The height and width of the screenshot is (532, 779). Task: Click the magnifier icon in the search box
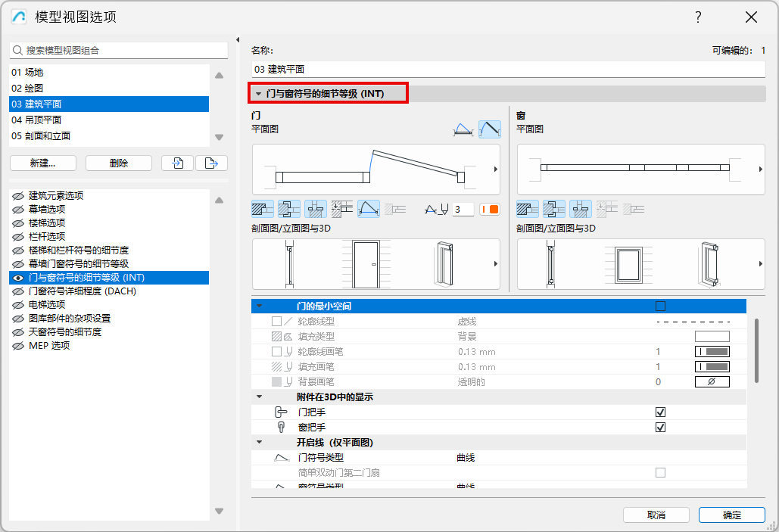[x=18, y=50]
